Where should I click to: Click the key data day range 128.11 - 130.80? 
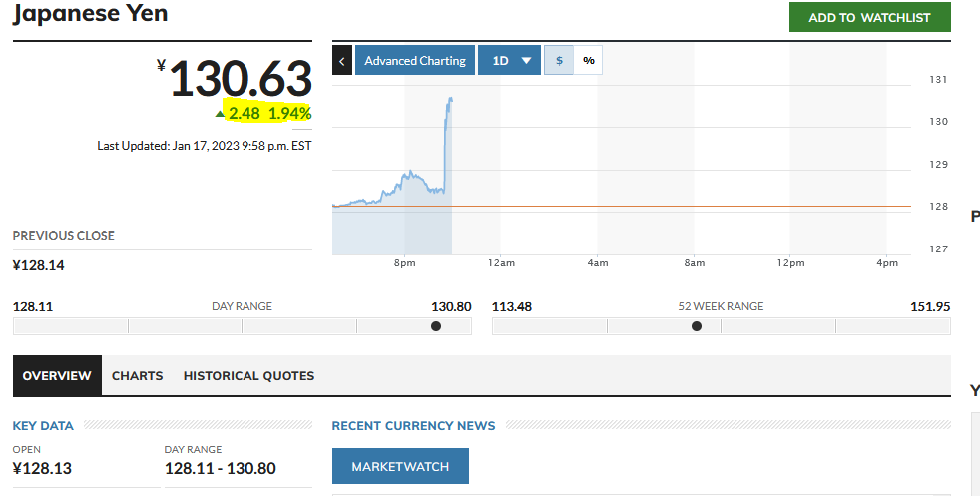pos(220,468)
